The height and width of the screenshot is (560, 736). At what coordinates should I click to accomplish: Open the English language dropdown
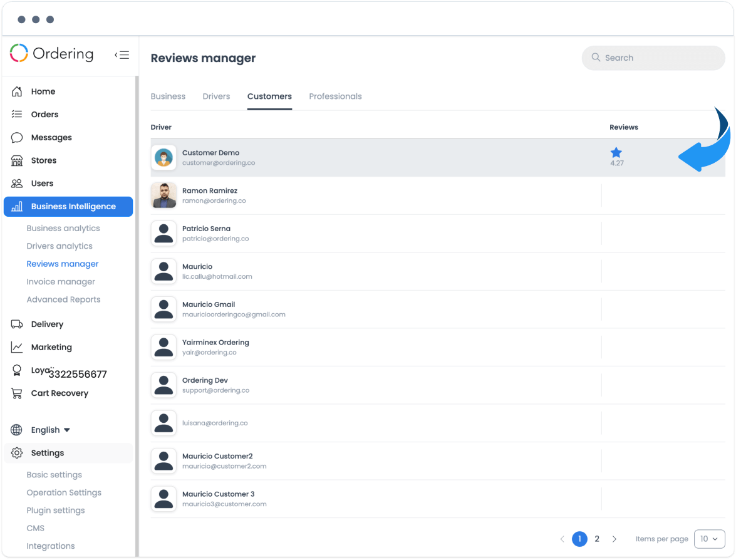51,430
